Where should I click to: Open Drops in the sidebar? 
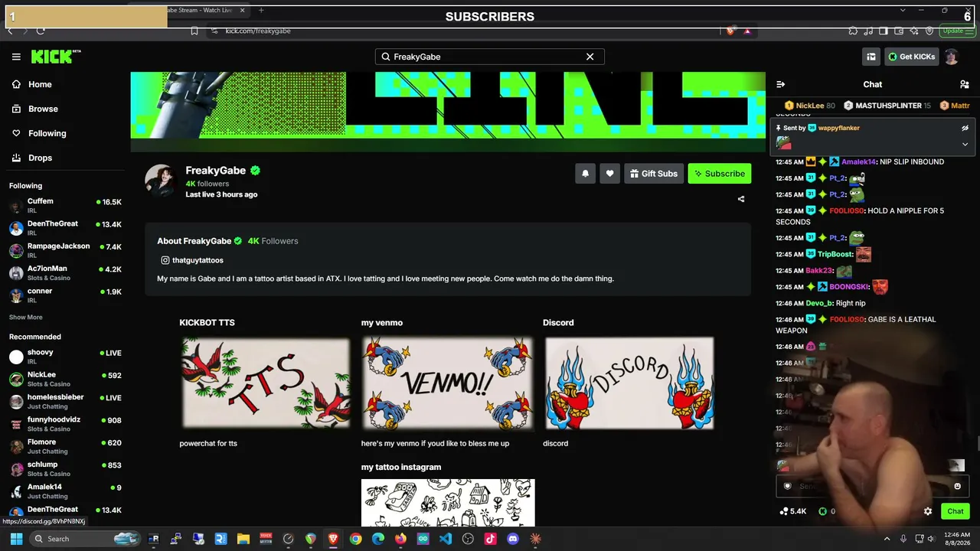point(40,158)
